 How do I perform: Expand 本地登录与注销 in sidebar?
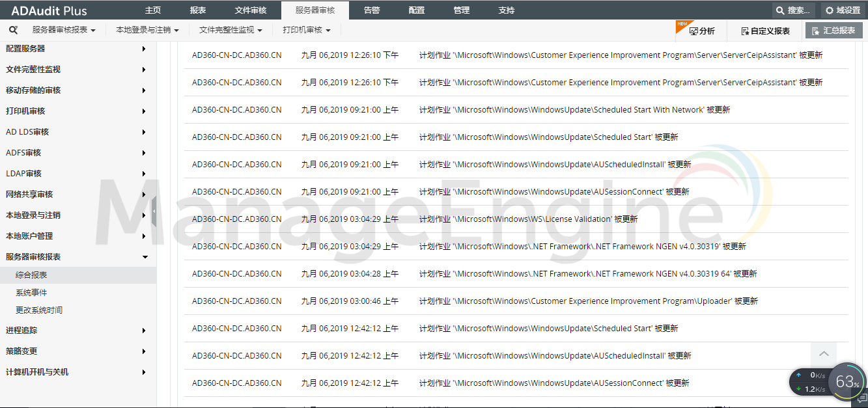78,215
